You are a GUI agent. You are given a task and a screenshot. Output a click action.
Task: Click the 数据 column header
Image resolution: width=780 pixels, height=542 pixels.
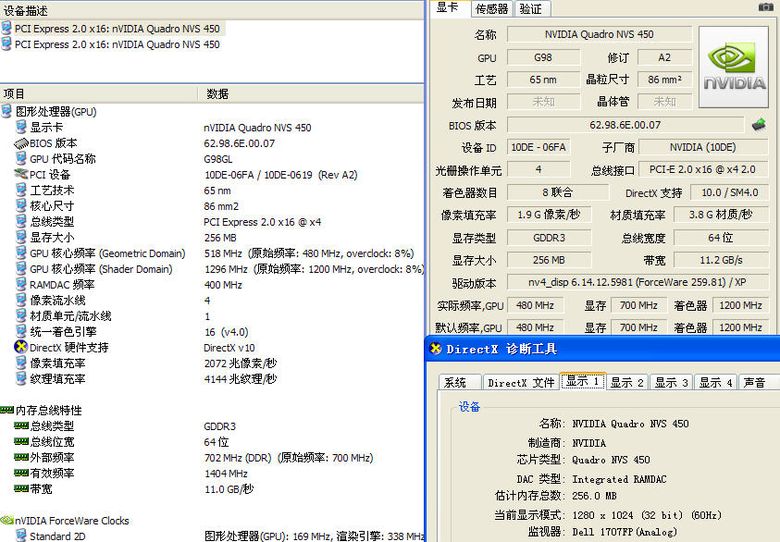(x=311, y=93)
